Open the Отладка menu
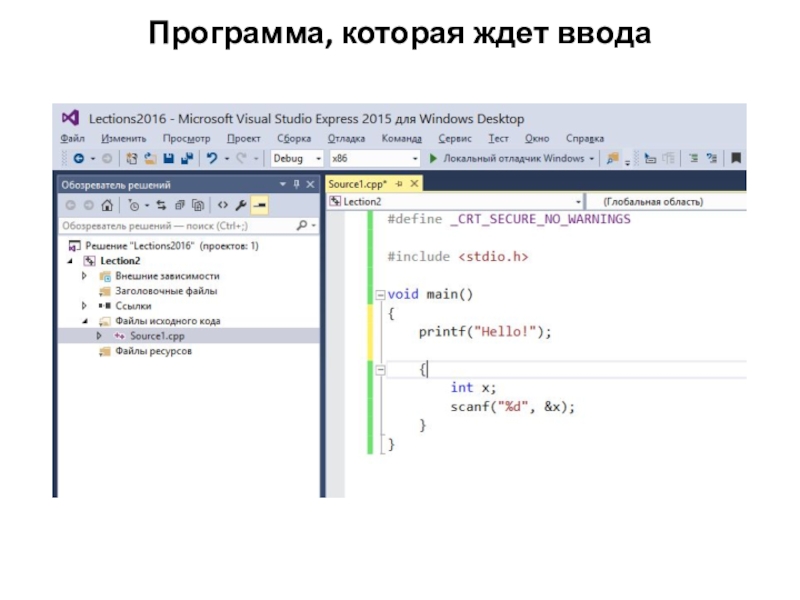 coord(346,138)
